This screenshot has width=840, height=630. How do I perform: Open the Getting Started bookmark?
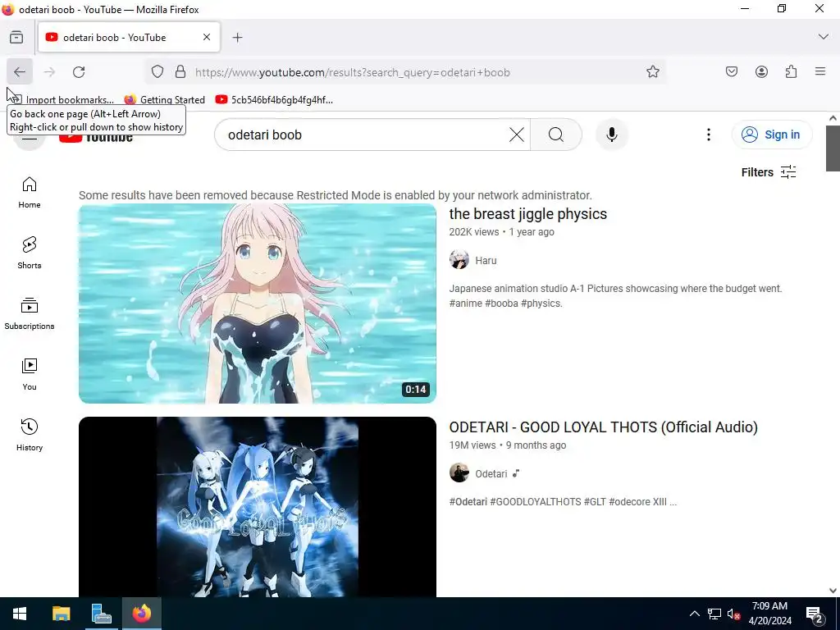pyautogui.click(x=164, y=99)
